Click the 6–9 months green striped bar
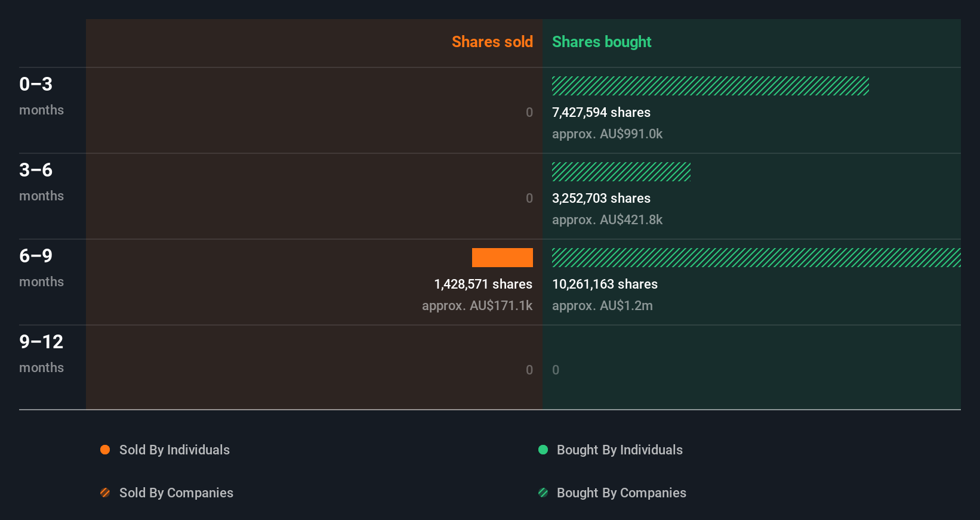The image size is (980, 520). [756, 258]
